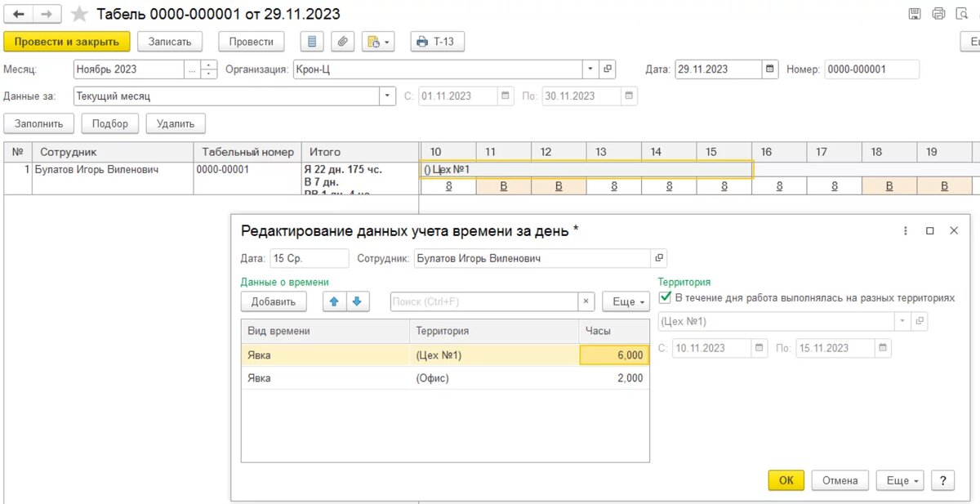Click the Поиск (Ctrl+F) search field
Viewport: 980px width, 504px height.
pyautogui.click(x=484, y=301)
